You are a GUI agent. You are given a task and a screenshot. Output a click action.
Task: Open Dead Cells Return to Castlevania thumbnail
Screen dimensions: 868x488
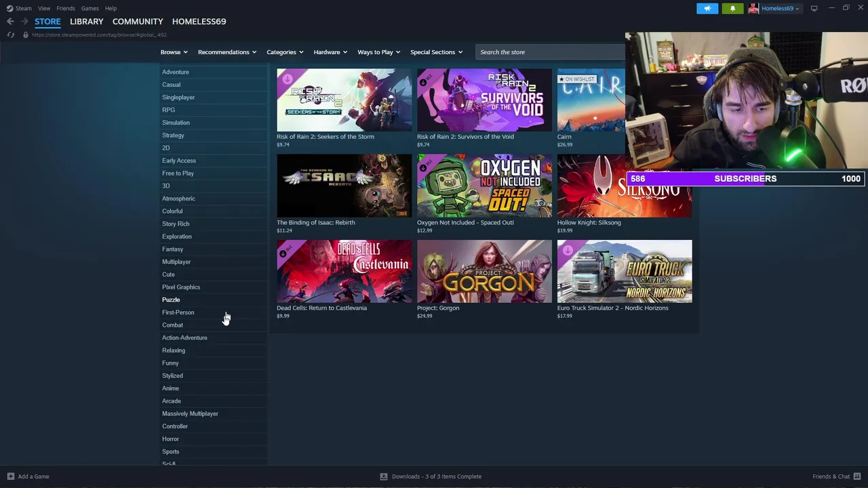point(344,271)
